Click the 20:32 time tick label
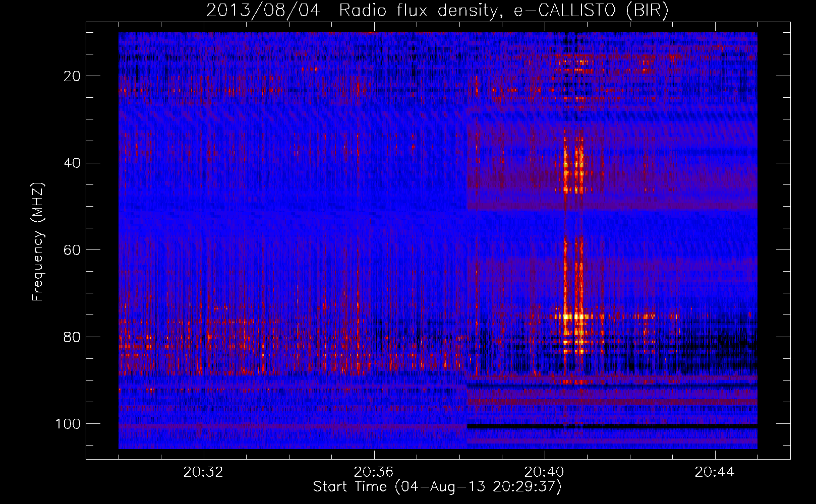The width and height of the screenshot is (816, 504). click(x=203, y=472)
